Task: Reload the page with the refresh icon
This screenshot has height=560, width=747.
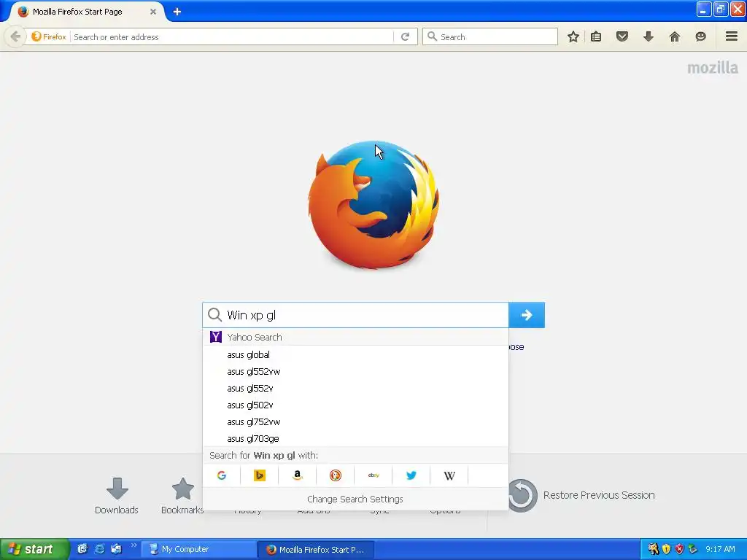Action: coord(406,36)
